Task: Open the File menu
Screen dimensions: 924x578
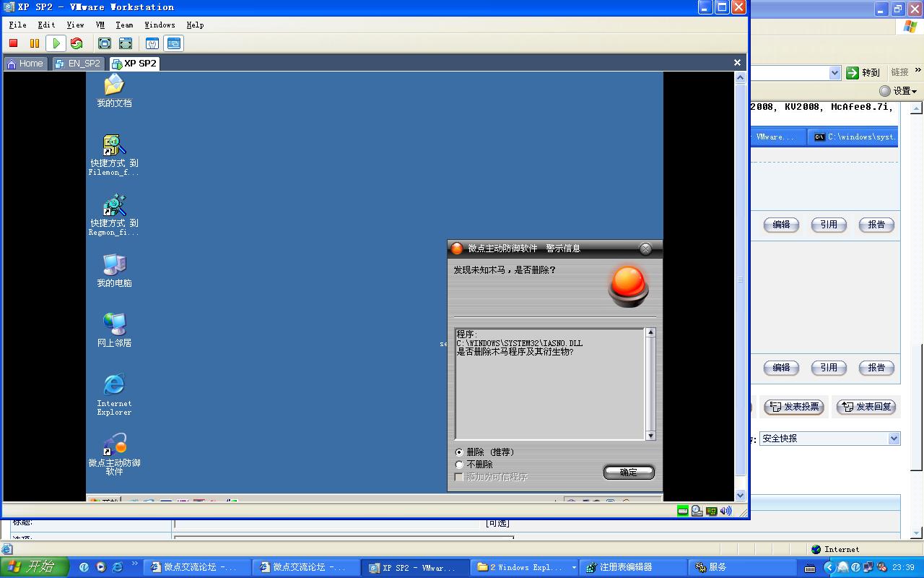Action: click(17, 25)
